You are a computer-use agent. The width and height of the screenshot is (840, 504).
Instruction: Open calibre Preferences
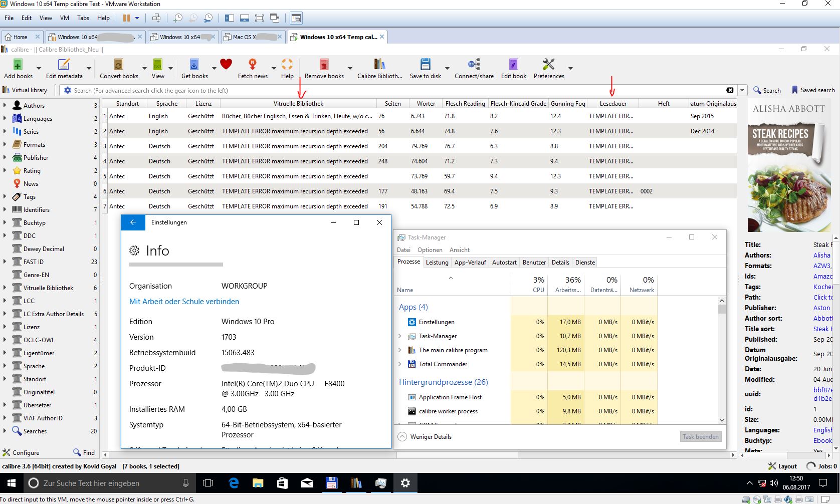(548, 65)
